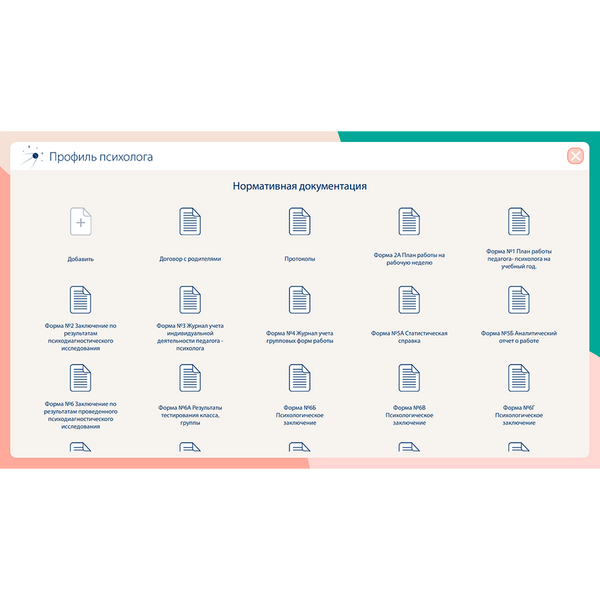Open Форма №1 План работы document icon
Viewport: 600px width, 600px height.
point(518,222)
